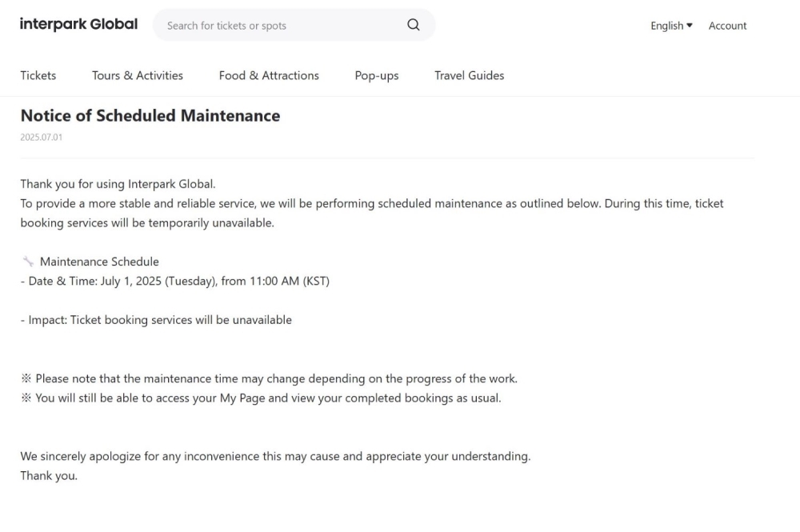Image resolution: width=800 pixels, height=532 pixels.
Task: Open the English language dropdown
Action: (x=671, y=26)
